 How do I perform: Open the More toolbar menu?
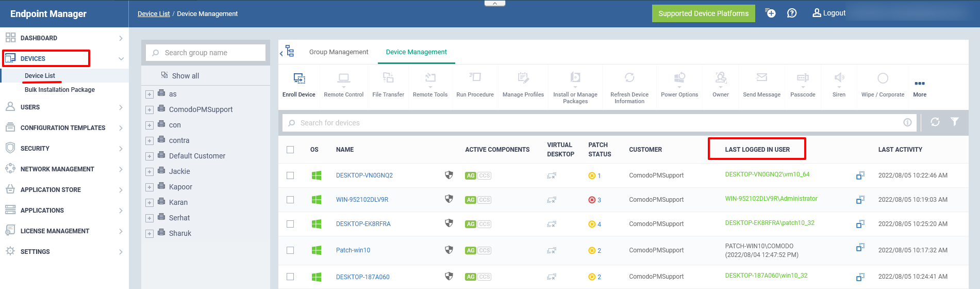[920, 88]
